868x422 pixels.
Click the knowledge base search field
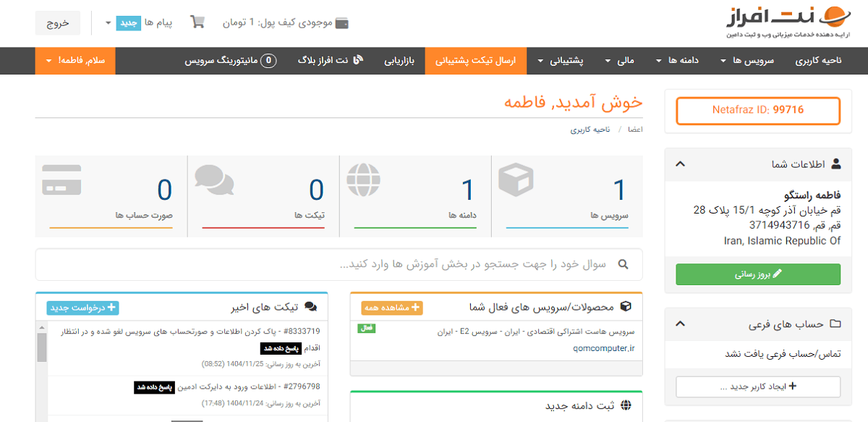(339, 264)
